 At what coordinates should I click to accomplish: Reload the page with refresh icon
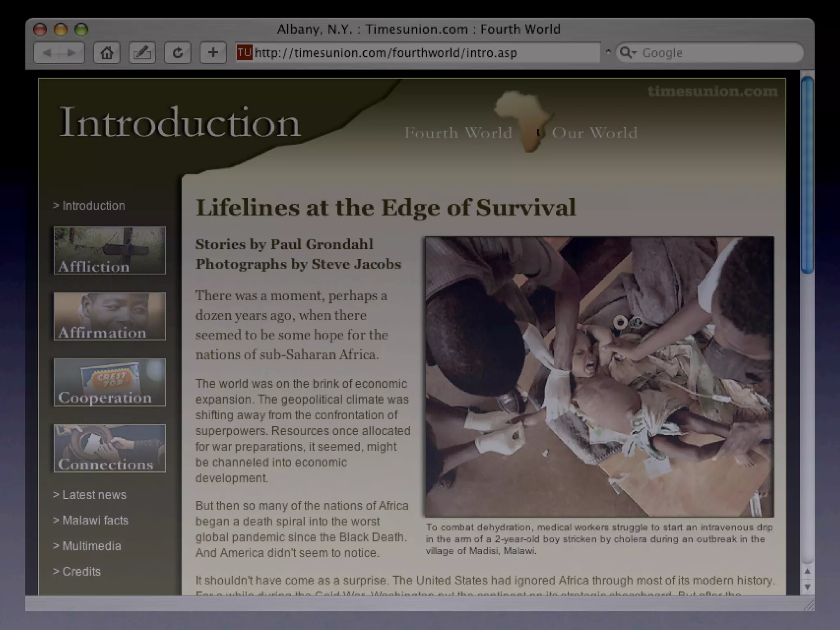point(178,53)
